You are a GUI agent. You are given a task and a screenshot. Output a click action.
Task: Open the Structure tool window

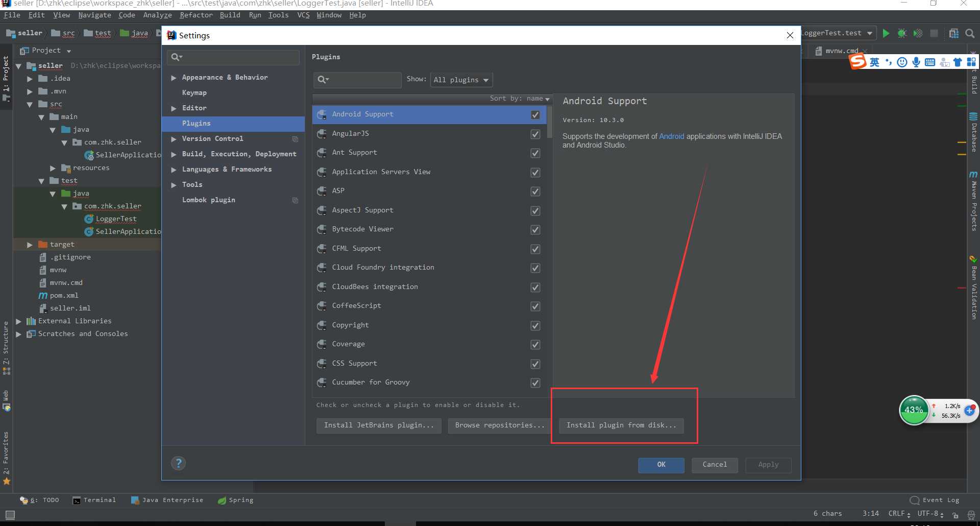(6, 348)
